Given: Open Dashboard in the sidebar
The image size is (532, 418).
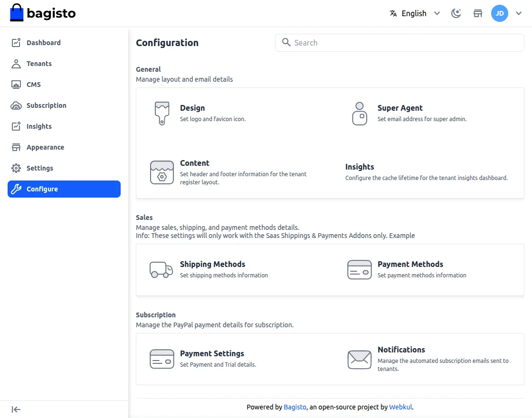Looking at the screenshot, I should point(64,43).
